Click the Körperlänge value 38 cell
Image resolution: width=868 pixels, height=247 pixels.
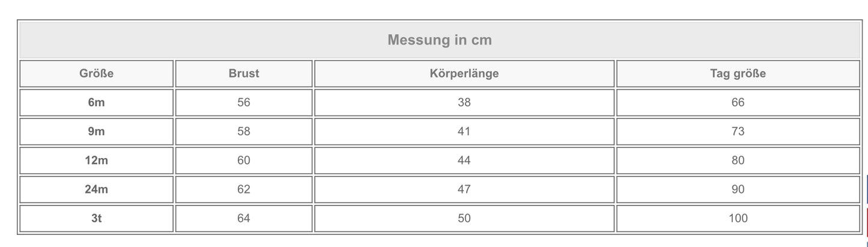click(x=464, y=103)
